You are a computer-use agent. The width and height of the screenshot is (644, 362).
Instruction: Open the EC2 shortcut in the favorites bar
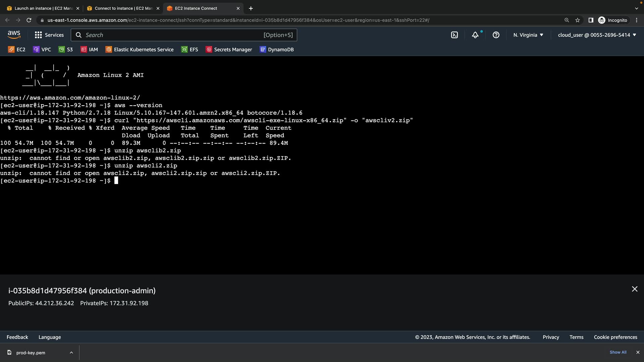[x=17, y=50]
